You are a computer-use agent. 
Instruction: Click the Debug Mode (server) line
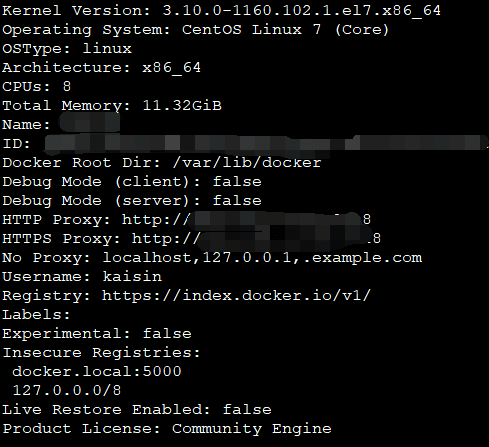tap(132, 201)
